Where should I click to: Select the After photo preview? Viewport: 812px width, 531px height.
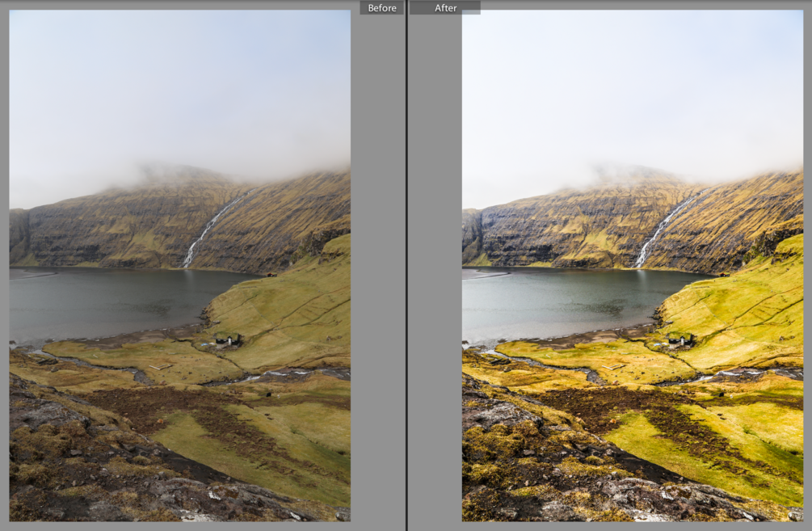(x=633, y=266)
